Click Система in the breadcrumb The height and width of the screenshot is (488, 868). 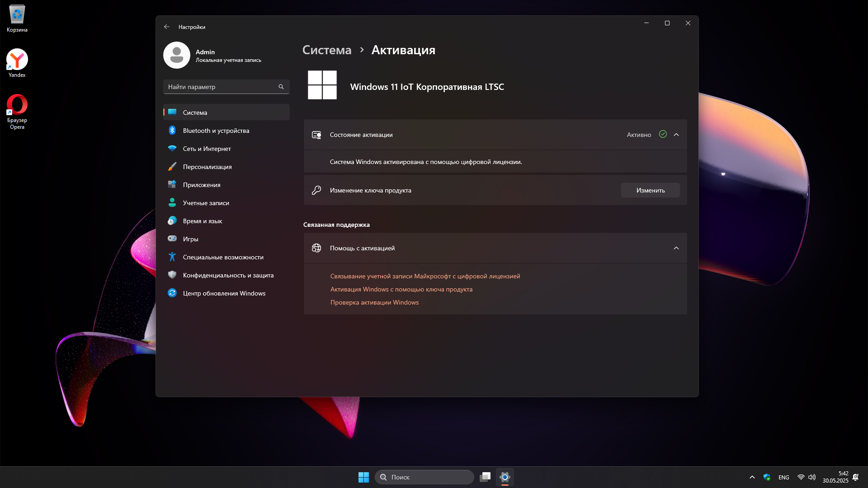tap(326, 50)
